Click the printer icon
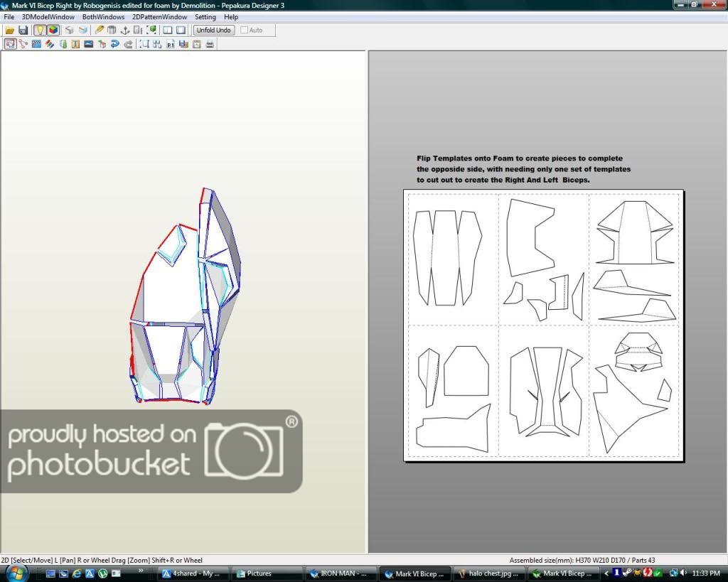Image resolution: width=728 pixels, height=582 pixels. [210, 44]
